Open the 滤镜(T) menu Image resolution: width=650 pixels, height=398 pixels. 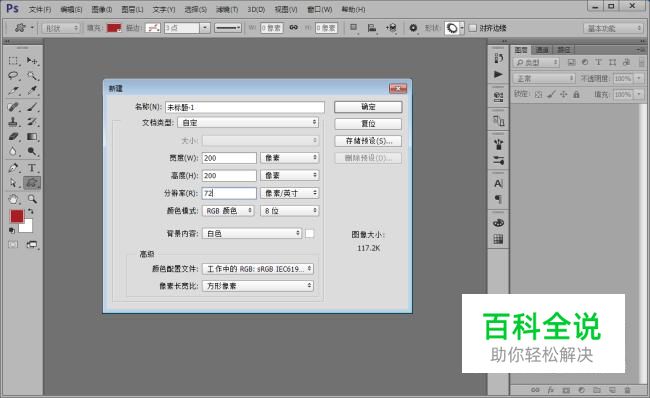pos(227,9)
